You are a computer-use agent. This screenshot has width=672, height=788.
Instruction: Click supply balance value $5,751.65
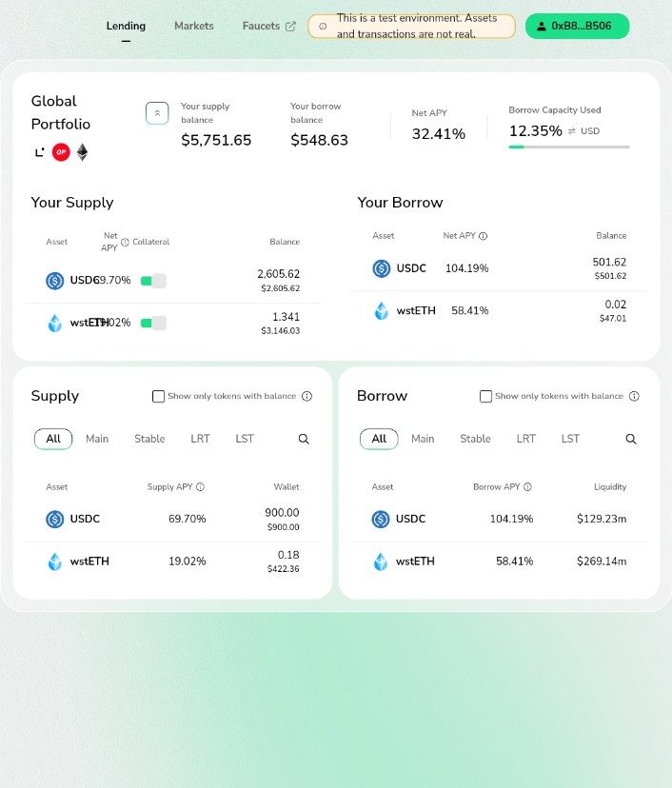point(216,140)
